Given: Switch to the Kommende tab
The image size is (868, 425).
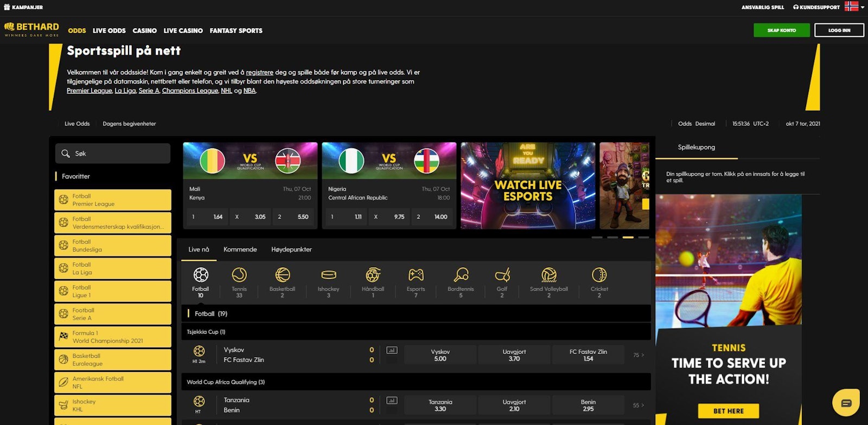Looking at the screenshot, I should pos(240,249).
